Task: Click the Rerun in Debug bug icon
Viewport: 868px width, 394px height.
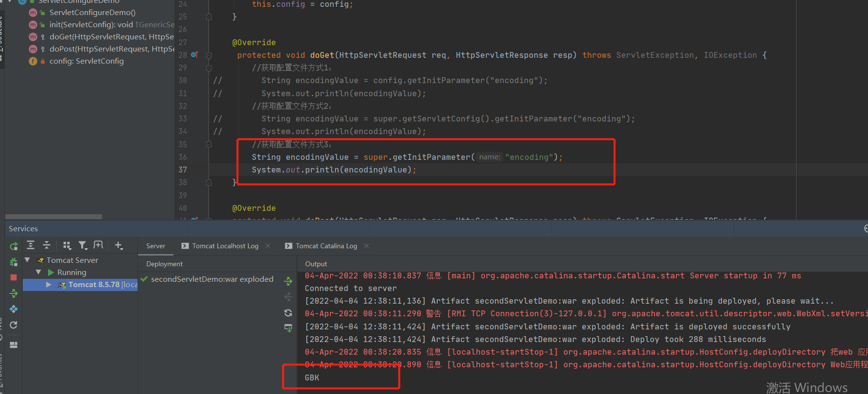Action: click(14, 262)
